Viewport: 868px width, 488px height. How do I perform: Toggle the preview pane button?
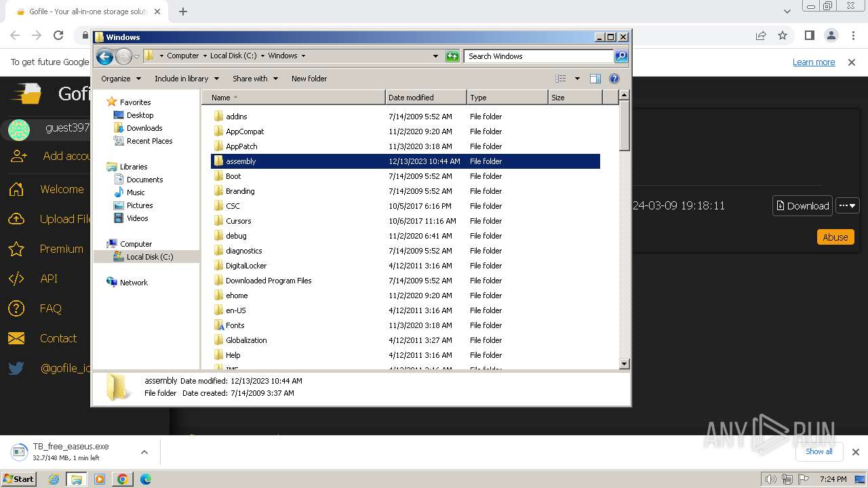(x=595, y=79)
